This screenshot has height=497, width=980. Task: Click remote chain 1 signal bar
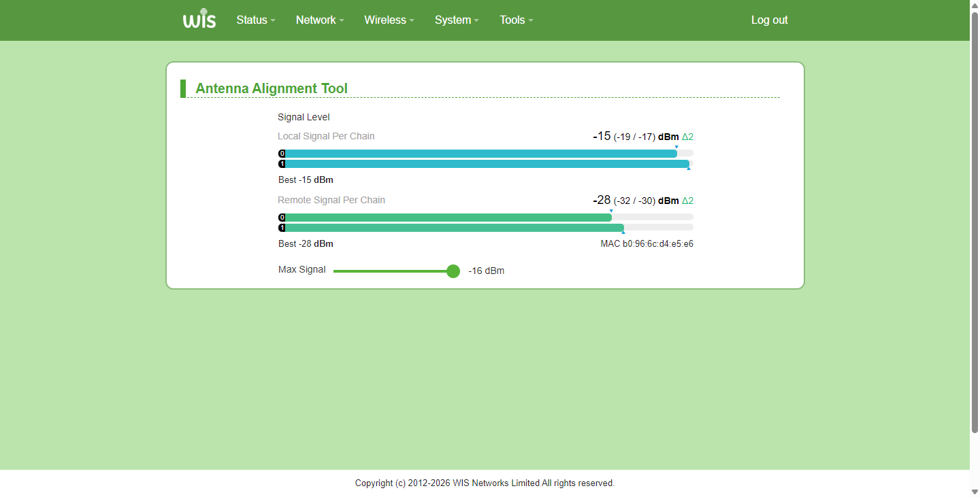(485, 228)
